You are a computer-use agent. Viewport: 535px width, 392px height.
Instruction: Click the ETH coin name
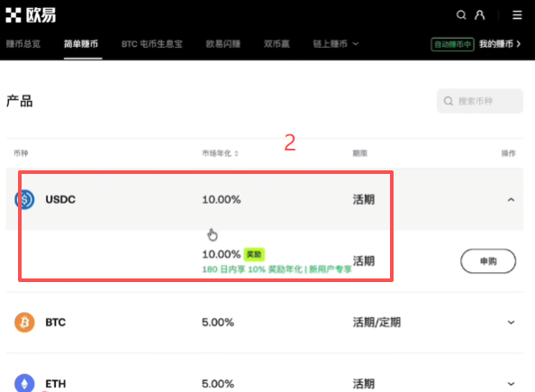(x=56, y=384)
